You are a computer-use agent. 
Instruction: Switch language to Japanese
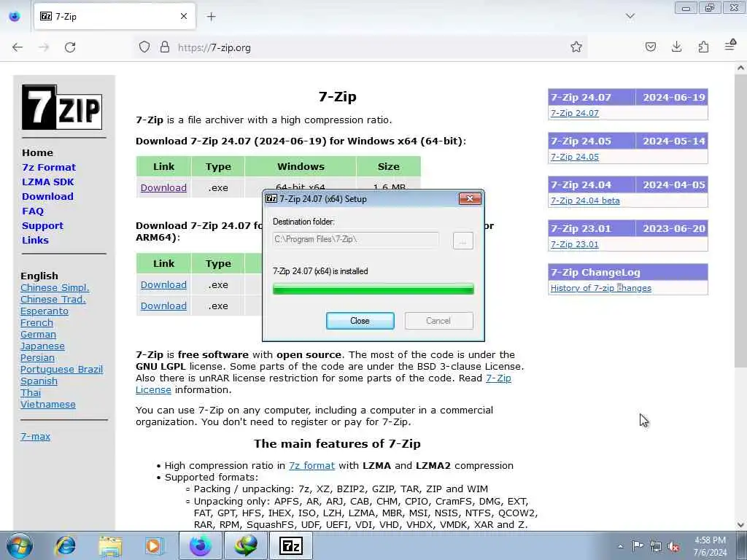coord(42,346)
